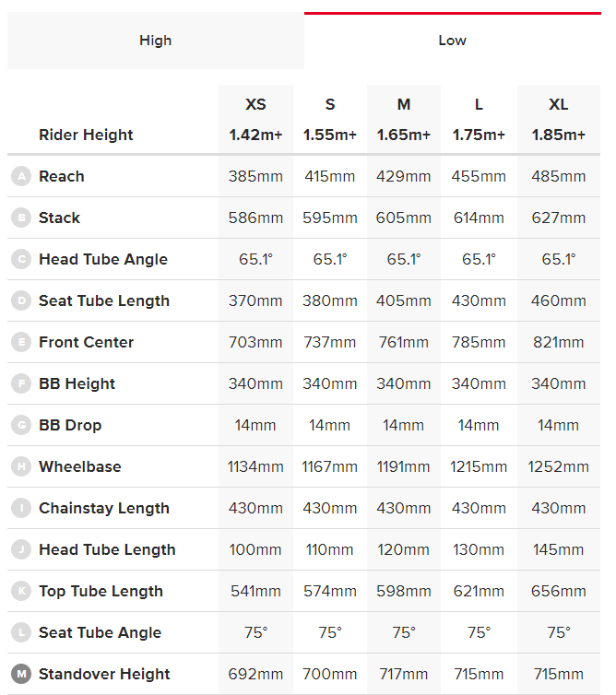Click the F icon beside BB Height

click(x=20, y=383)
